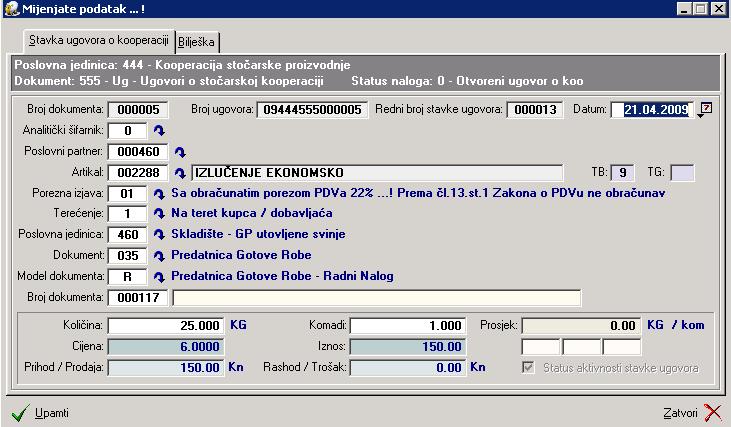The width and height of the screenshot is (731, 427).
Task: Click lookup arrow next to Model dokumenta
Action: pos(159,277)
